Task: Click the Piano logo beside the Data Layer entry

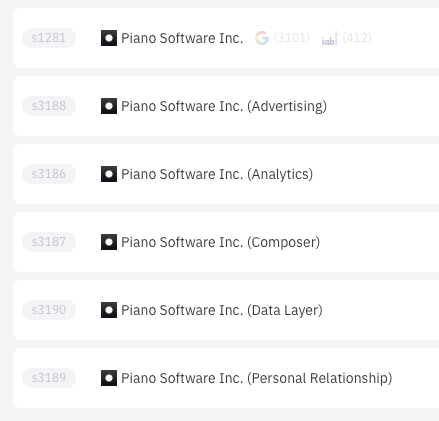Action: 109,310
